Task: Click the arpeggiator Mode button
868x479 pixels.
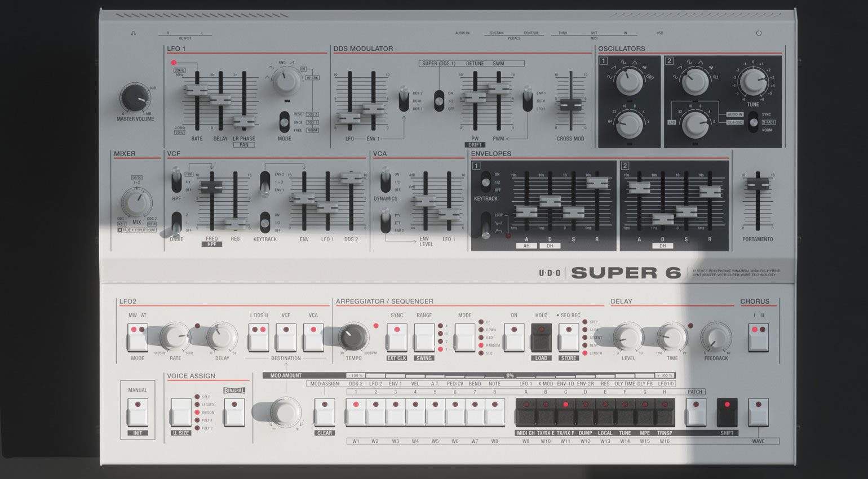Action: point(465,337)
